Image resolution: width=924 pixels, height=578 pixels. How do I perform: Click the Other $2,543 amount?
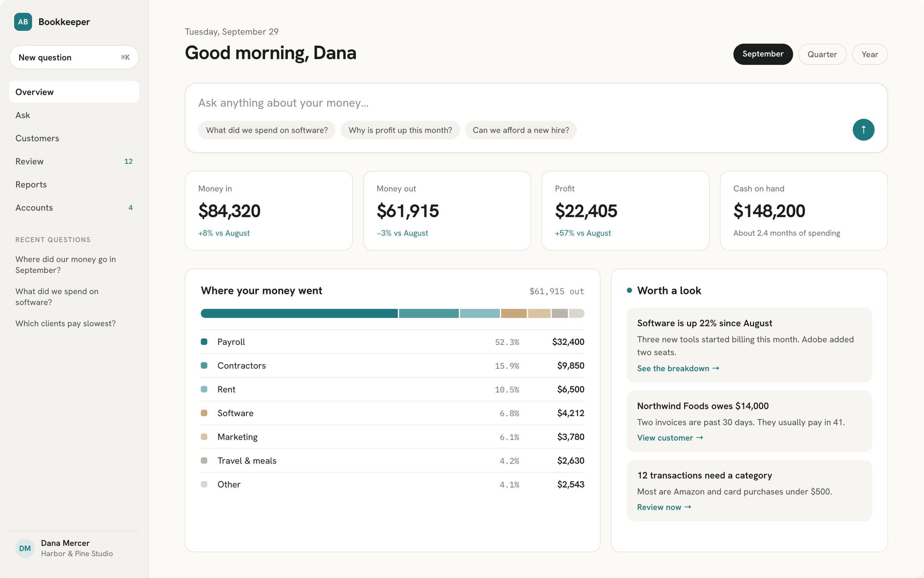point(571,484)
